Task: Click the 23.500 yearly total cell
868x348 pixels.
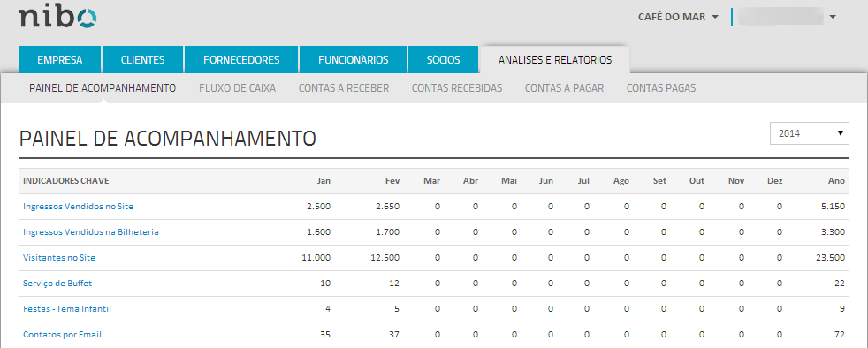Action: pos(831,257)
